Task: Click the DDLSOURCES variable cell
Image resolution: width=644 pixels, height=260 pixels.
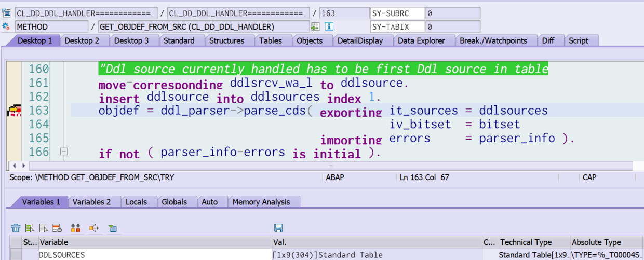Action: pos(155,255)
